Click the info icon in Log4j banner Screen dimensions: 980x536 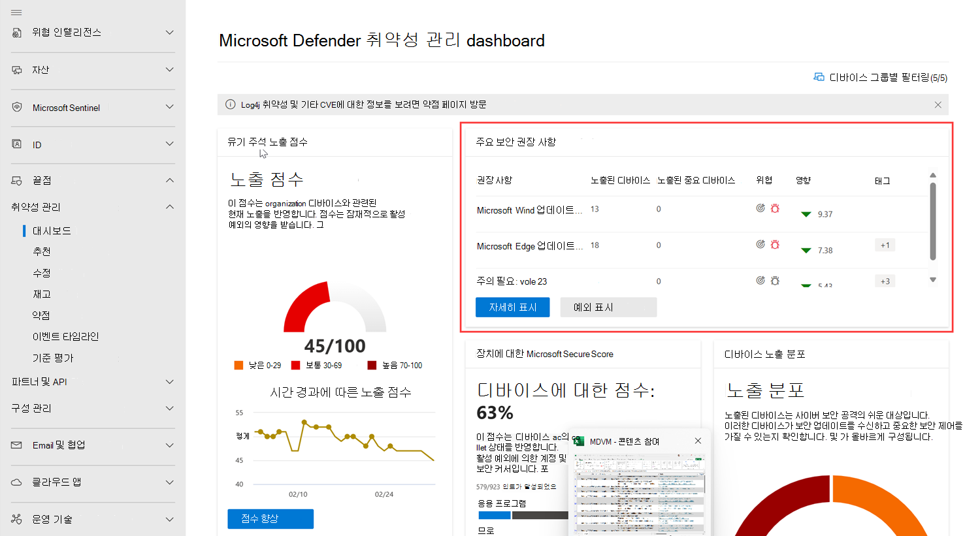pyautogui.click(x=230, y=104)
